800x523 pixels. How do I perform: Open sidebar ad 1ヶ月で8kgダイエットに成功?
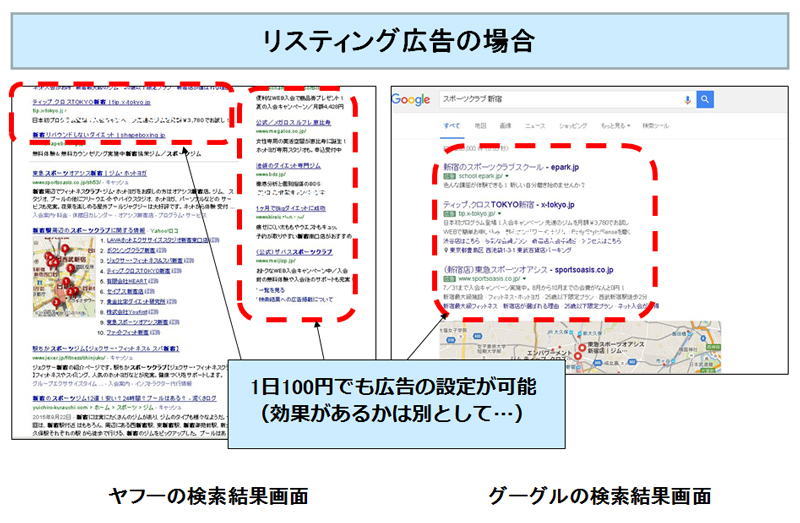(x=290, y=209)
